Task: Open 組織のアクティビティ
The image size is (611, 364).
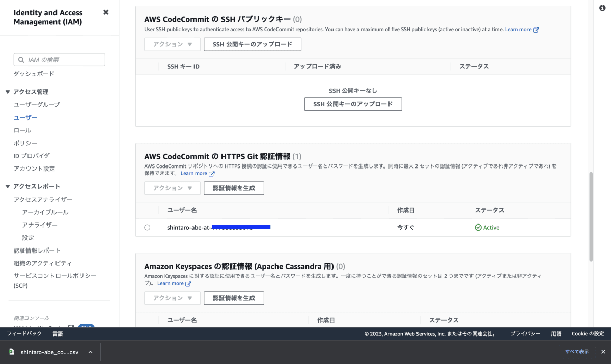Action: [x=43, y=263]
